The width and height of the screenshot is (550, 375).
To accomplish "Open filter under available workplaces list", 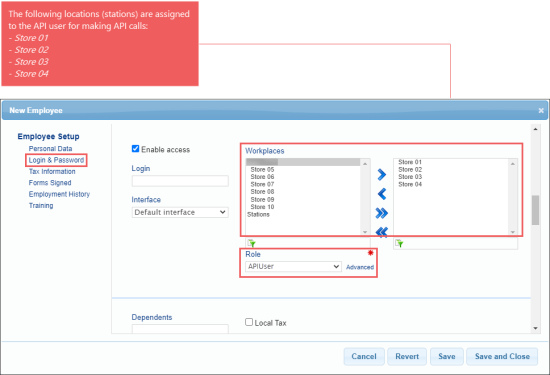I will tap(251, 243).
